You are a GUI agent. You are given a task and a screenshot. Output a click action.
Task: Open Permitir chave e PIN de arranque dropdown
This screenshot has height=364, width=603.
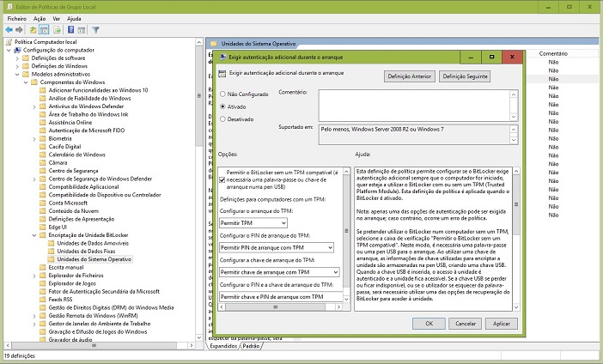(281, 296)
